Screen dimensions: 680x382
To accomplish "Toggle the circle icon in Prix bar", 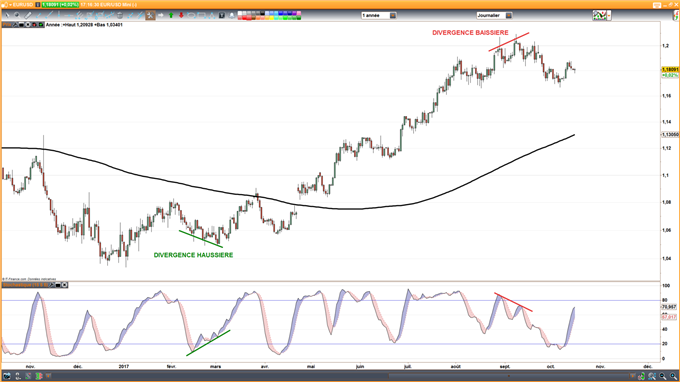I will [28, 25].
